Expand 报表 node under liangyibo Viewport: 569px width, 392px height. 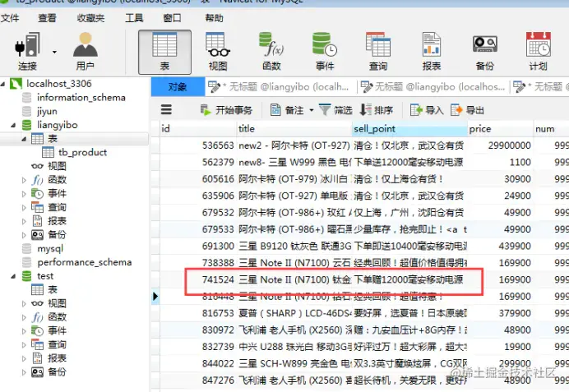tap(24, 221)
